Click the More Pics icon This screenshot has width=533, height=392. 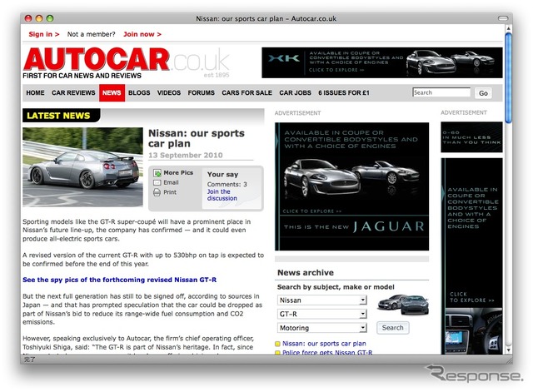click(157, 173)
